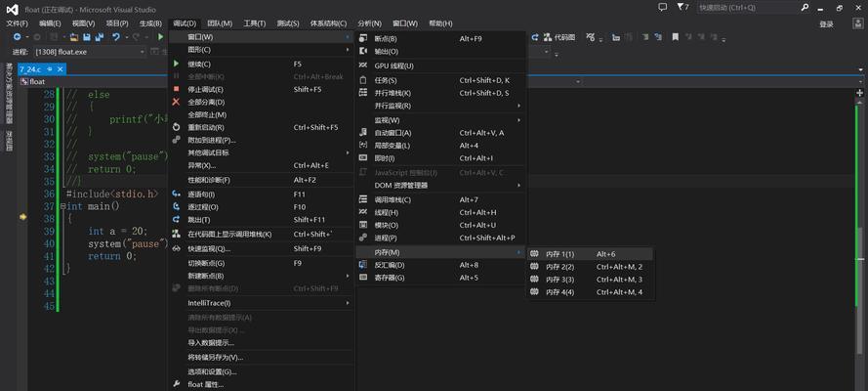Click the 代码图 code map toolbar button

pyautogui.click(x=559, y=37)
